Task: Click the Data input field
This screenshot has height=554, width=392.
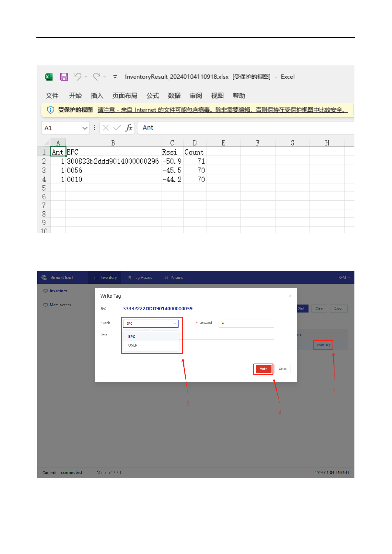Action: [x=227, y=336]
